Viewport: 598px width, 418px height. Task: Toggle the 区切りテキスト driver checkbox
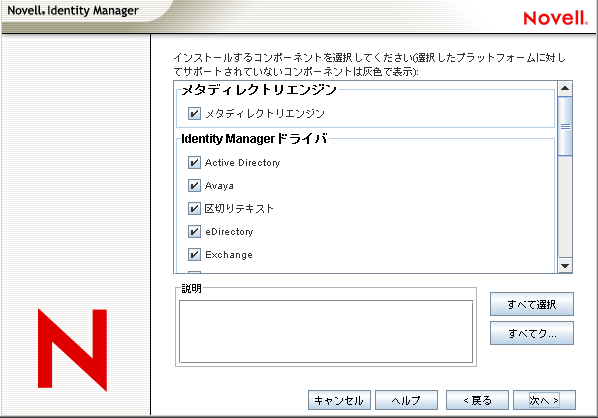194,208
